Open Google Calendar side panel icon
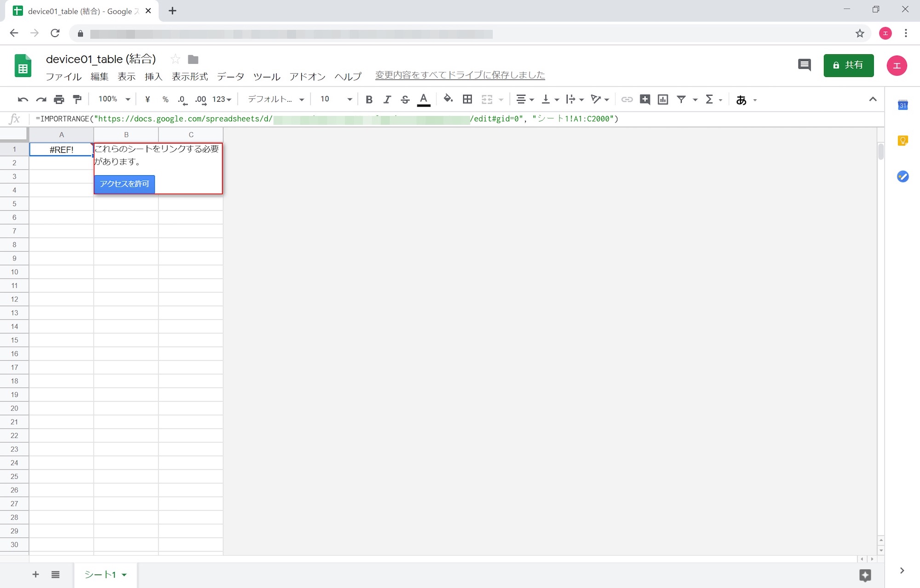The width and height of the screenshot is (920, 588). (x=903, y=105)
